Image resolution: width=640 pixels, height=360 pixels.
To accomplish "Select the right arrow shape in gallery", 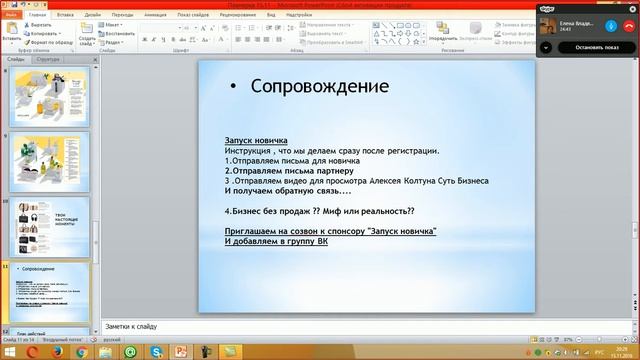I will [400, 33].
